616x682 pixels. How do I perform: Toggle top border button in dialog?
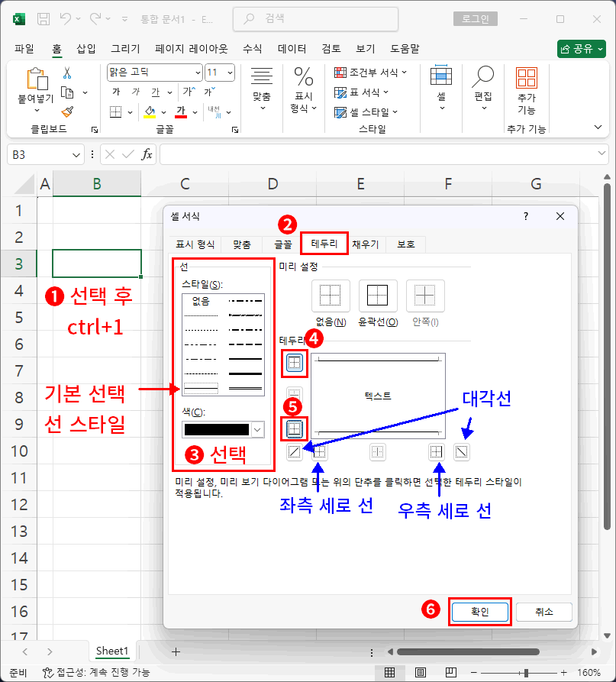[x=295, y=363]
